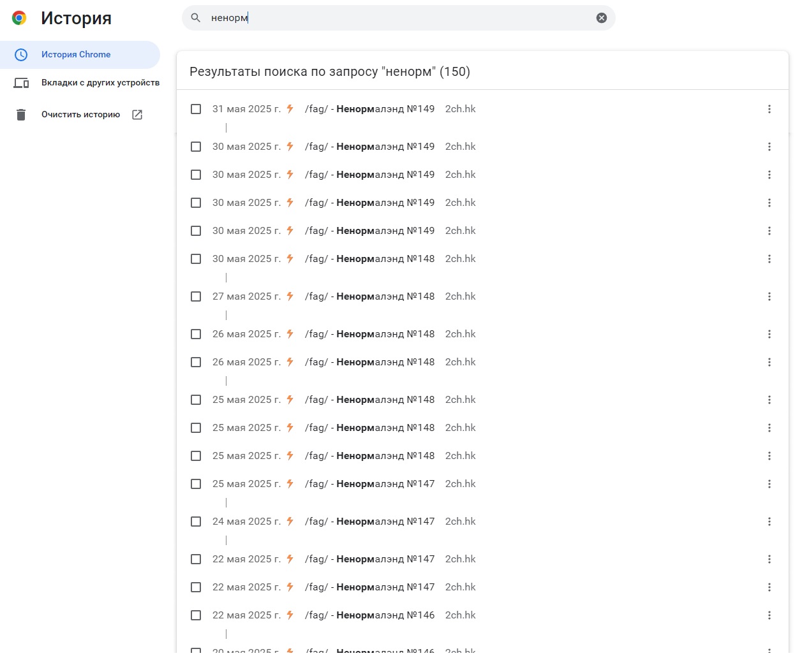This screenshot has height=672, width=802.
Task: Open Очистить историю
Action: tap(80, 115)
